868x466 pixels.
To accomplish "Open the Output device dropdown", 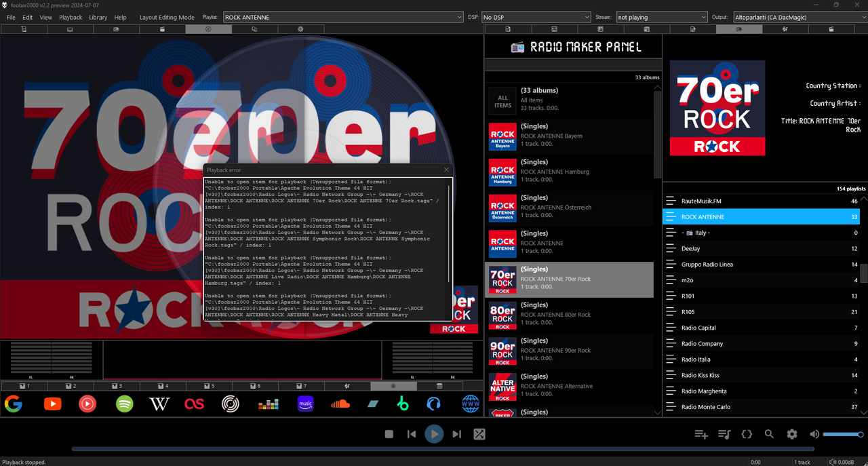I will pyautogui.click(x=799, y=17).
